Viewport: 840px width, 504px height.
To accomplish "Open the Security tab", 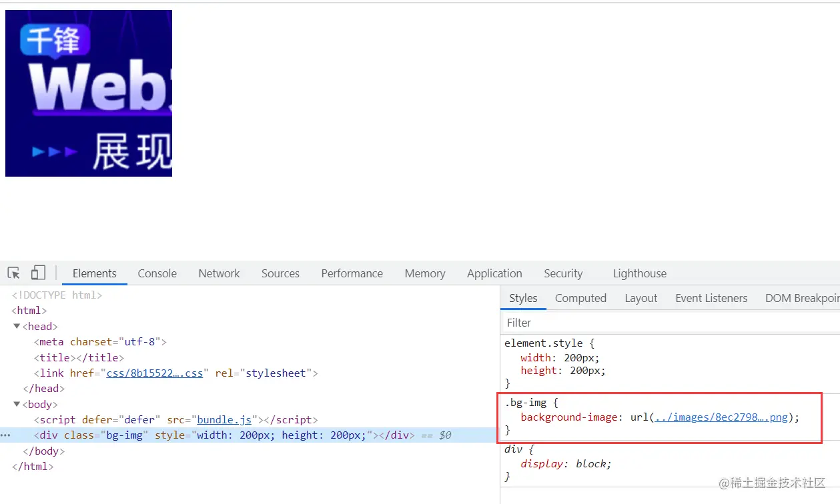I will tap(563, 273).
